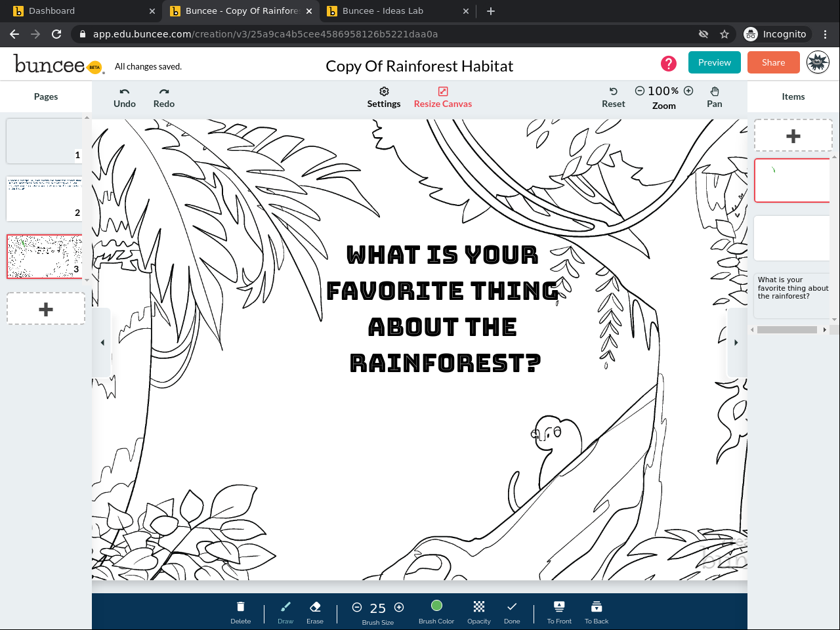Click the tracking-blocked eye icon in address bar
840x630 pixels.
coord(703,34)
